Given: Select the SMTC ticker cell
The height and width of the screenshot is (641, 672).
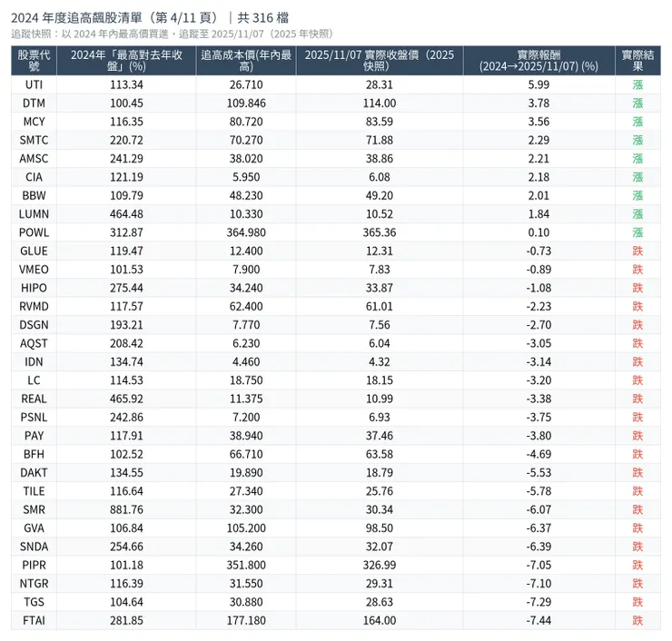Looking at the screenshot, I should 34,140.
